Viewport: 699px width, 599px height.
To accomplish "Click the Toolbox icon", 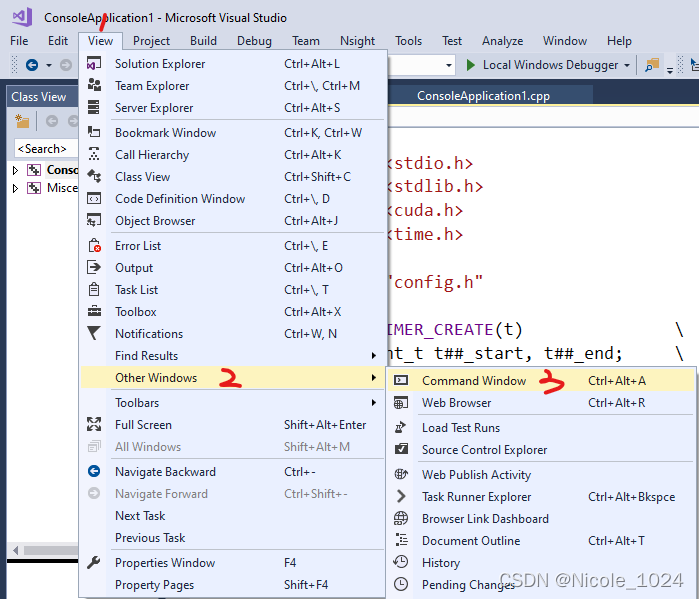I will pyautogui.click(x=94, y=311).
